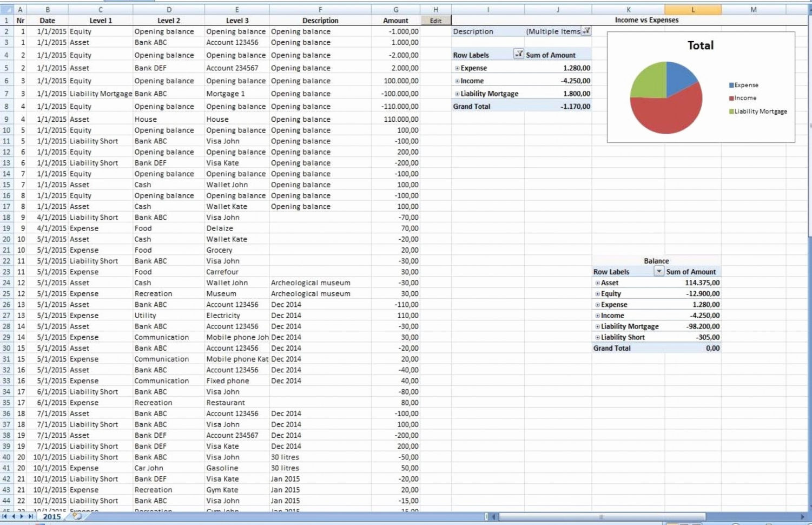812x525 pixels.
Task: Click the next-sheet navigation arrow
Action: coord(22,517)
